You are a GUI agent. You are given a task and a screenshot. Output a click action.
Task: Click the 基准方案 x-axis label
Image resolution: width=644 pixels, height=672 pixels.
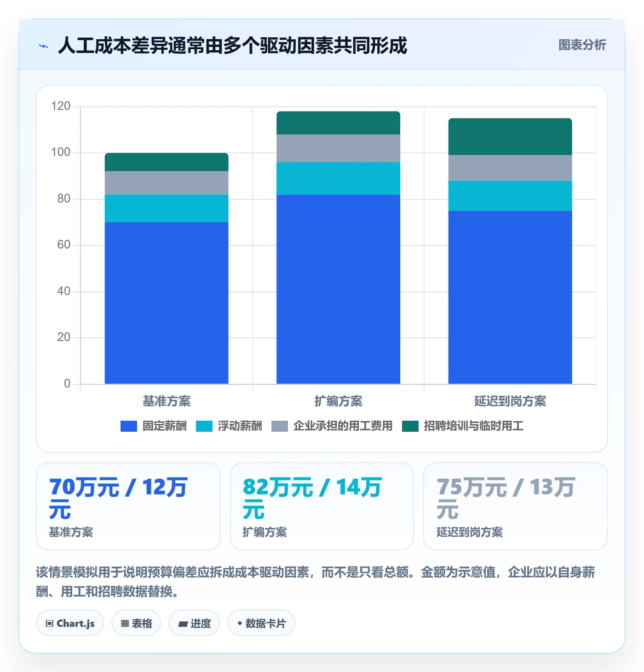click(167, 401)
